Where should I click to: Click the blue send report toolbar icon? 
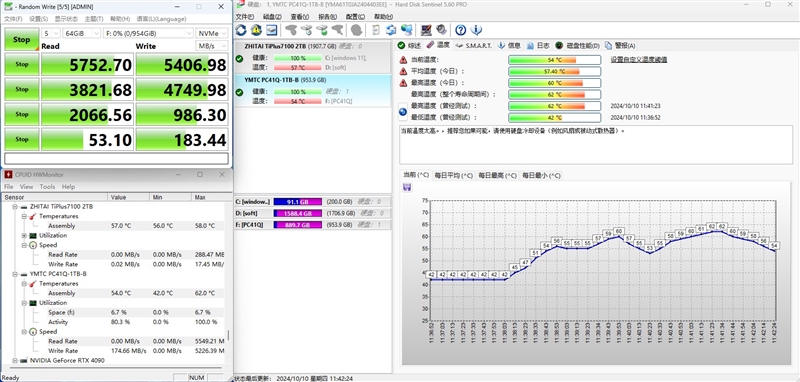(x=391, y=30)
